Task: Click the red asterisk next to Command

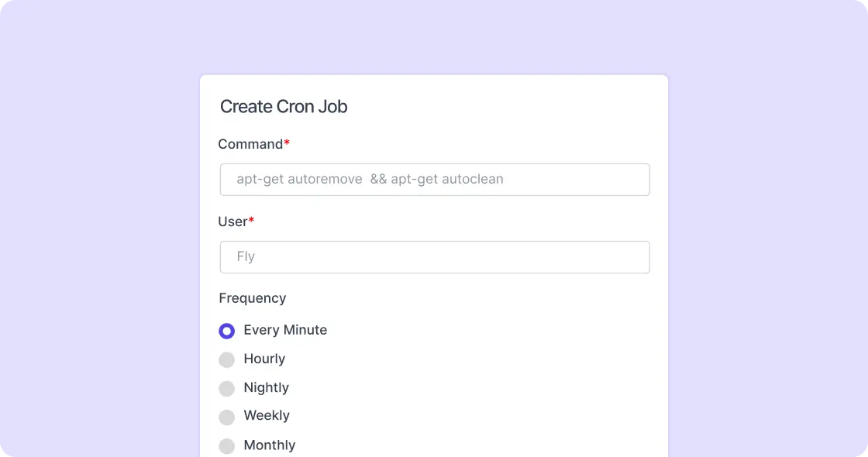Action: point(285,140)
